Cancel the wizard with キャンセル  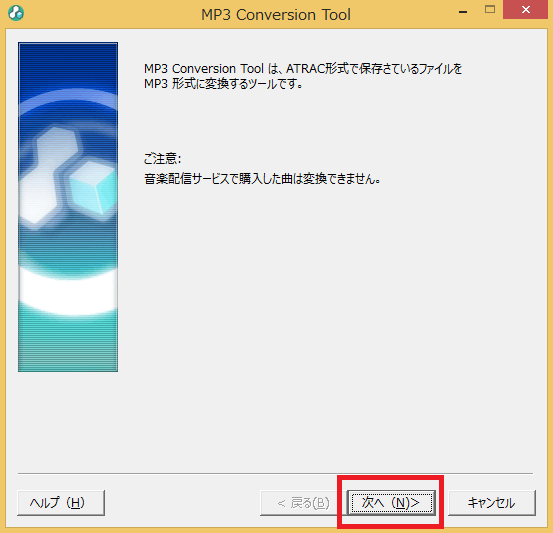[x=492, y=503]
